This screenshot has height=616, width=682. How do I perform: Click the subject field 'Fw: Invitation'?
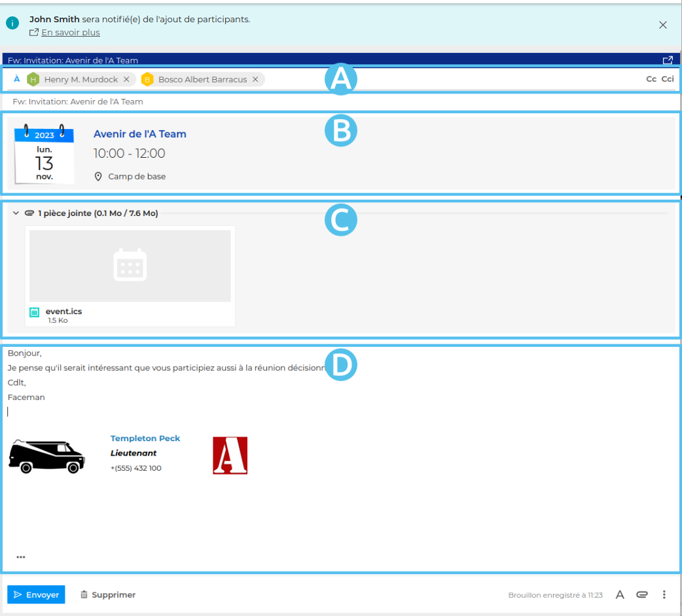tap(78, 101)
